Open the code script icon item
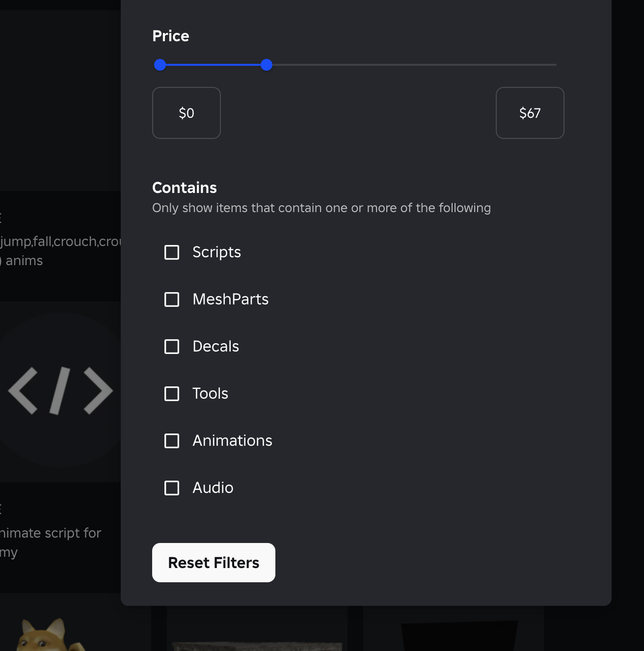 (60, 391)
